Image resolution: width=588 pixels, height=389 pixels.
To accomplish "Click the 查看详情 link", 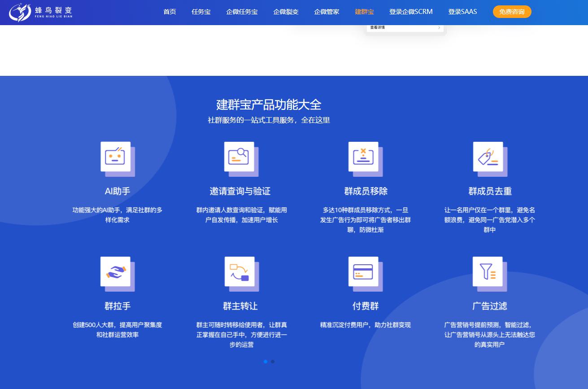I will point(378,27).
